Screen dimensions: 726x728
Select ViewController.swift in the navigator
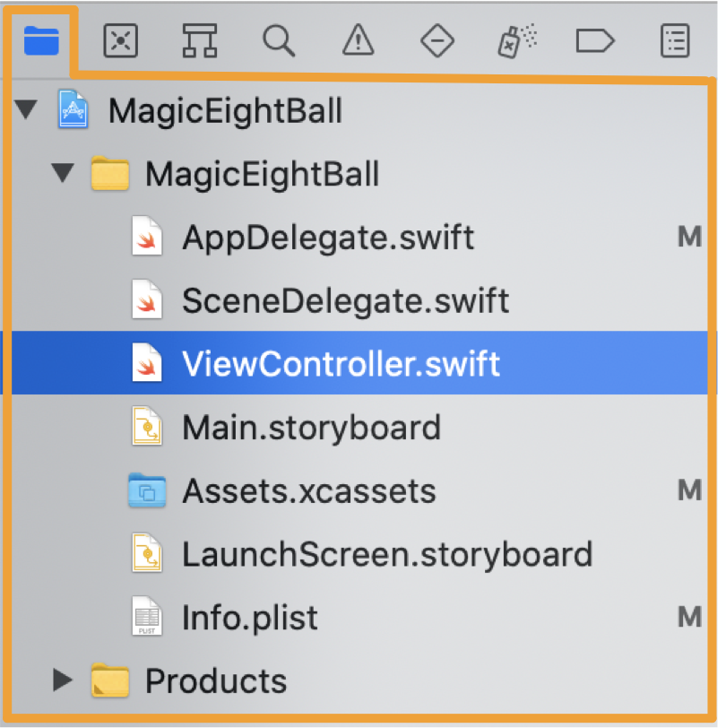(x=359, y=363)
